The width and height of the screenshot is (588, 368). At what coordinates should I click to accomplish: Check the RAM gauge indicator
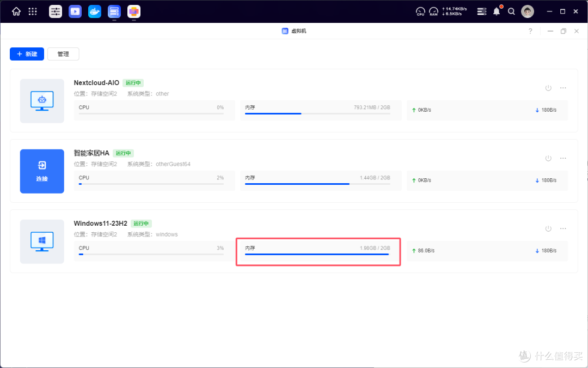coord(433,11)
